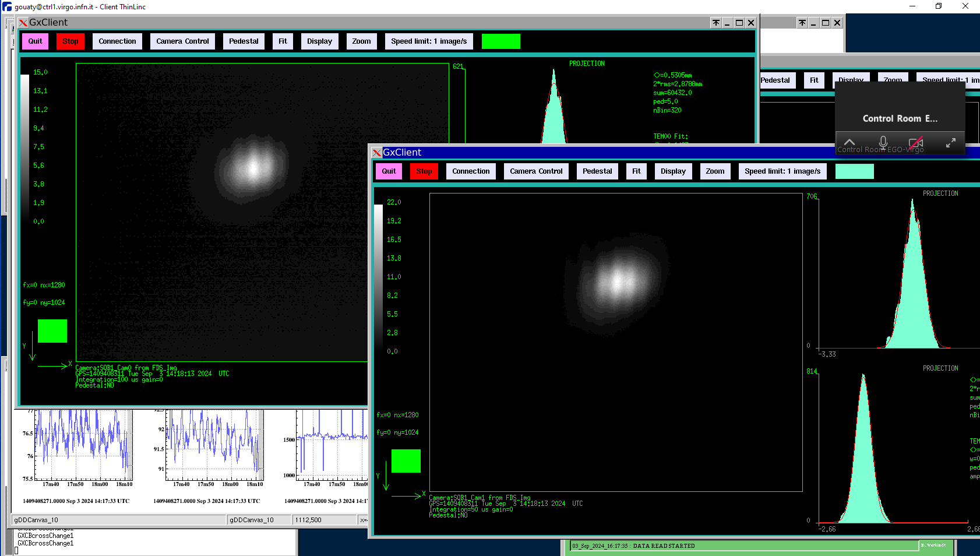
Task: Click Fit in the back GxClient window
Action: coord(283,41)
